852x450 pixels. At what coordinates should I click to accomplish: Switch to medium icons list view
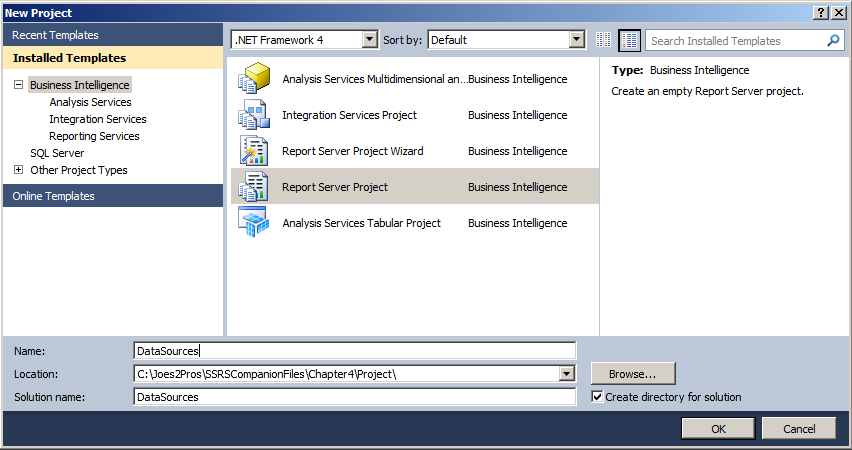629,40
